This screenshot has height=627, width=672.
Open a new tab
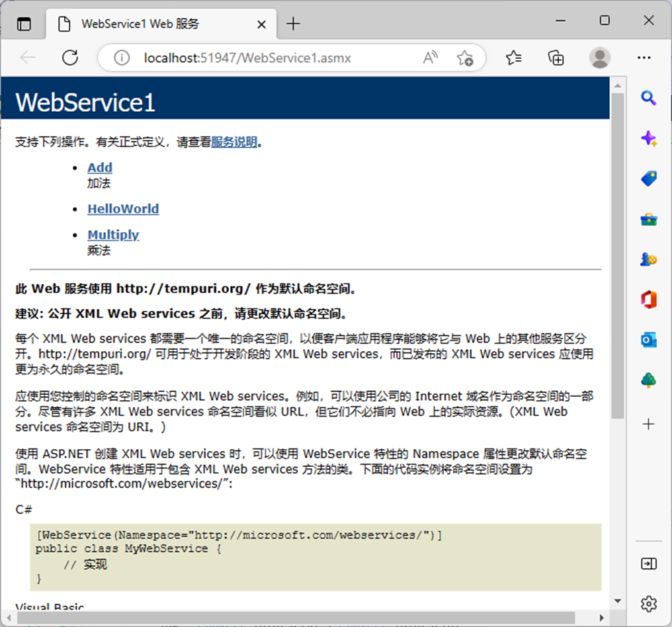point(293,24)
